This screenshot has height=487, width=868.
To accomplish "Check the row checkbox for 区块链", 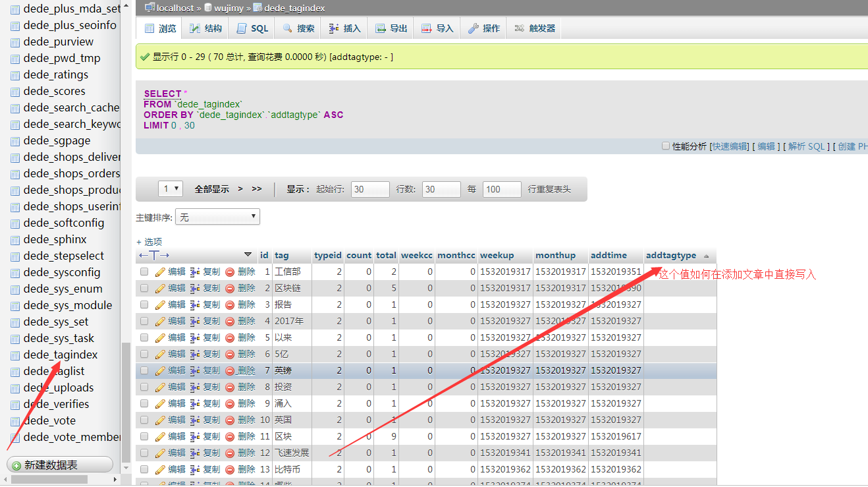I will 144,288.
